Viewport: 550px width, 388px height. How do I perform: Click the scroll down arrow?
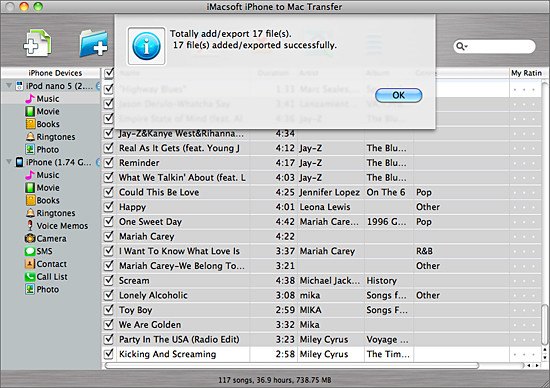pyautogui.click(x=545, y=358)
